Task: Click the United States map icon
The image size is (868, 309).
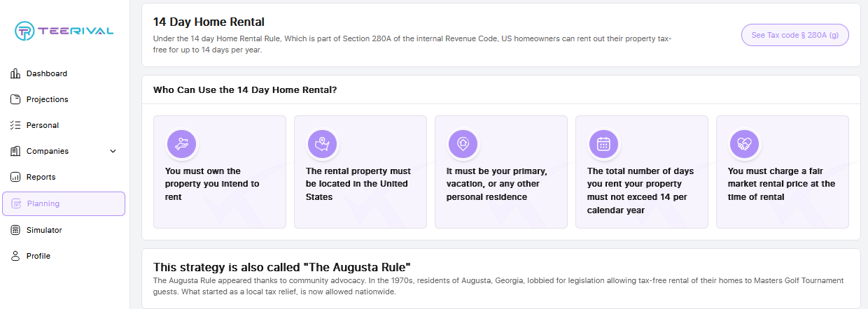Action: [323, 144]
